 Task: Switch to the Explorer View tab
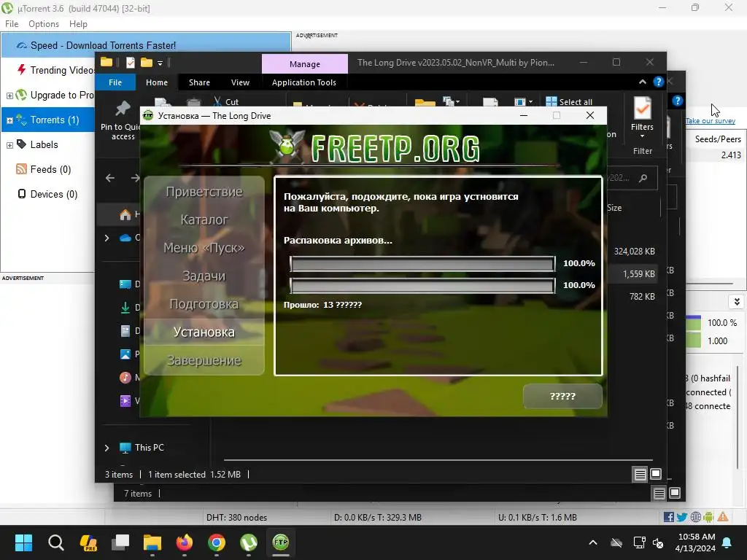pyautogui.click(x=240, y=82)
